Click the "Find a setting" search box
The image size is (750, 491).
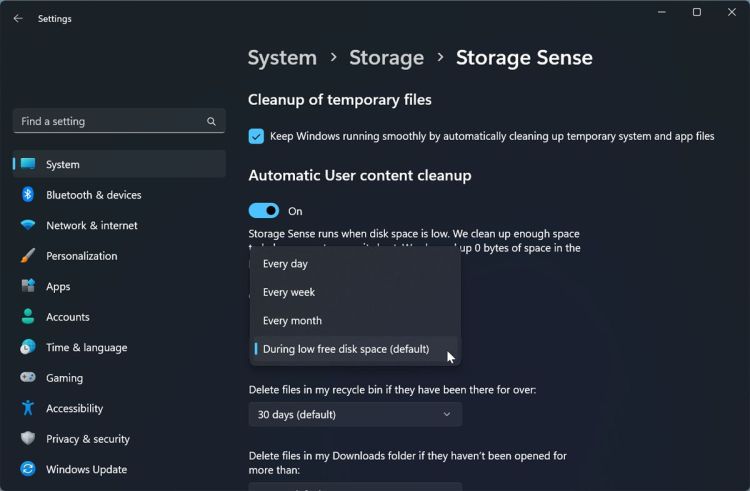click(112, 121)
